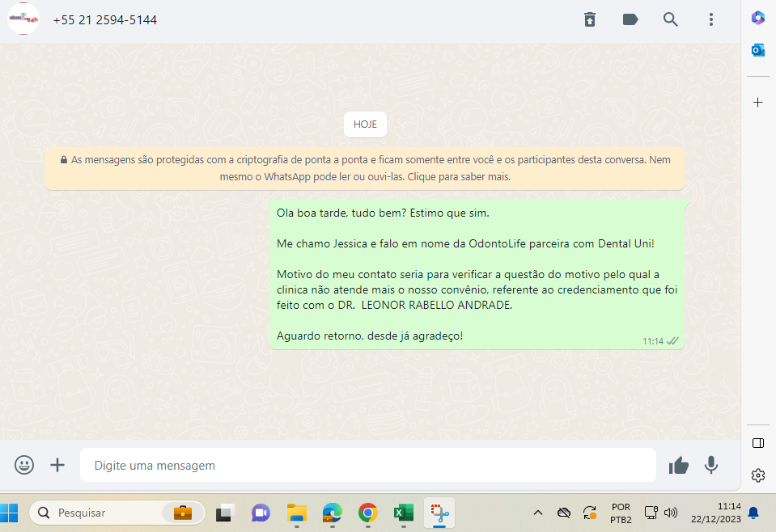Open the volume speaker control
This screenshot has width=776, height=532.
[671, 513]
